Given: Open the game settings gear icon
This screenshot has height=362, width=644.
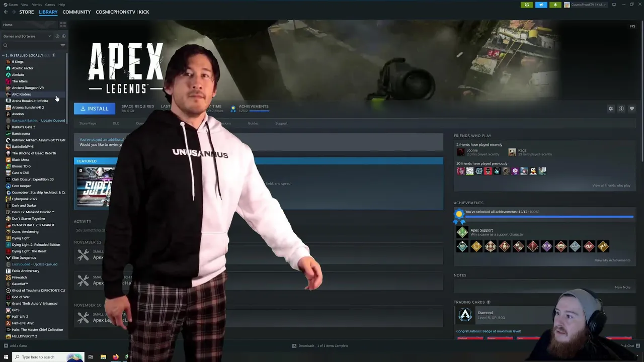Looking at the screenshot, I should [611, 109].
